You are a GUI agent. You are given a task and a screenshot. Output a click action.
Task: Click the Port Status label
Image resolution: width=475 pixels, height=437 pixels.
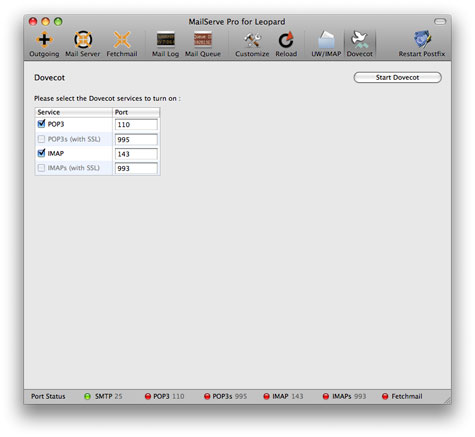(x=48, y=396)
